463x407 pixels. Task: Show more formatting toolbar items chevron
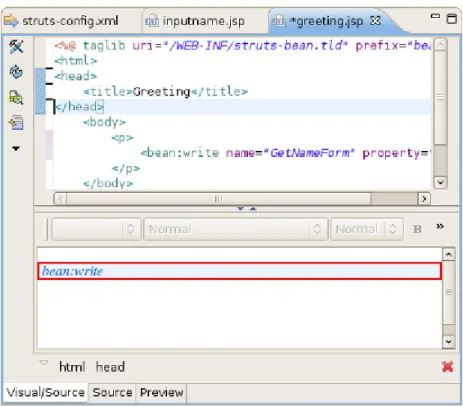(440, 226)
